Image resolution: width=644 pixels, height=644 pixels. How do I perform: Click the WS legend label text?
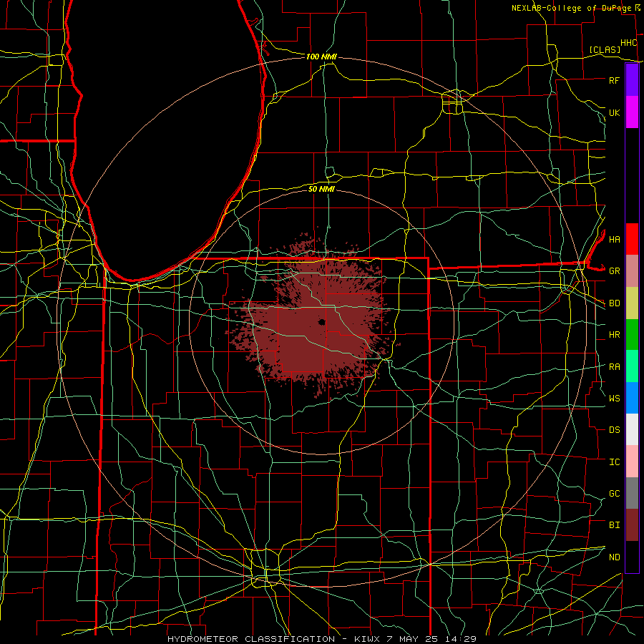click(x=615, y=399)
